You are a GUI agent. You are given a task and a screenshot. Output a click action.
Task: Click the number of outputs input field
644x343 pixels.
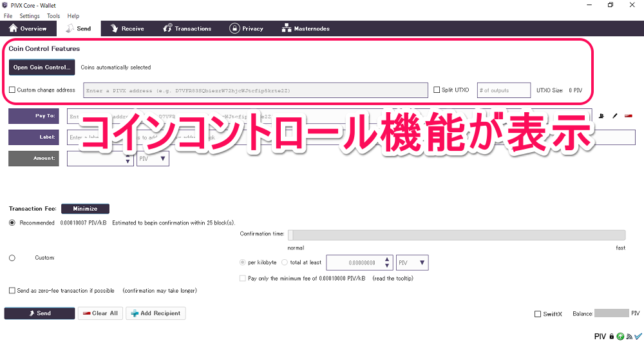coord(504,90)
